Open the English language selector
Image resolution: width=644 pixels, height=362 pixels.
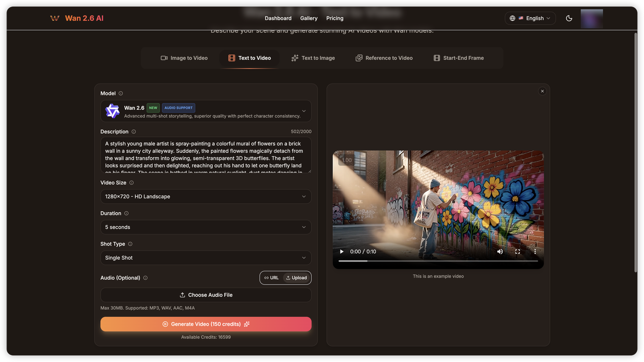click(x=530, y=18)
